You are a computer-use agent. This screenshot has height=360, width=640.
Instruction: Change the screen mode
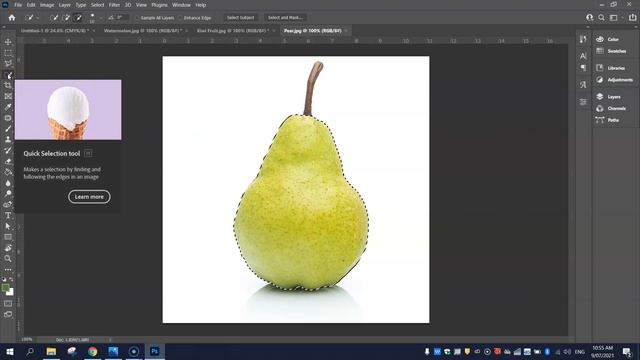click(8, 314)
